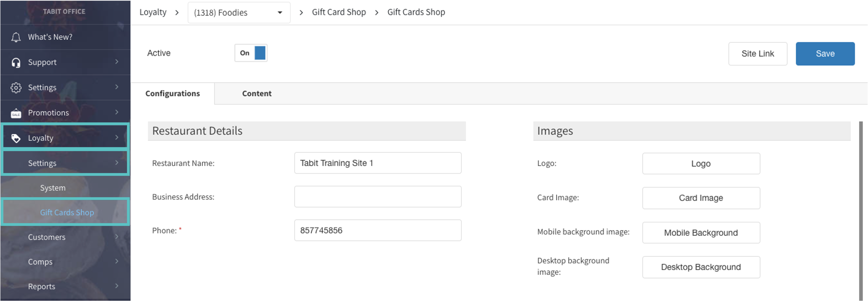Toggle the Active On switch
This screenshot has width=868, height=301.
click(x=251, y=53)
